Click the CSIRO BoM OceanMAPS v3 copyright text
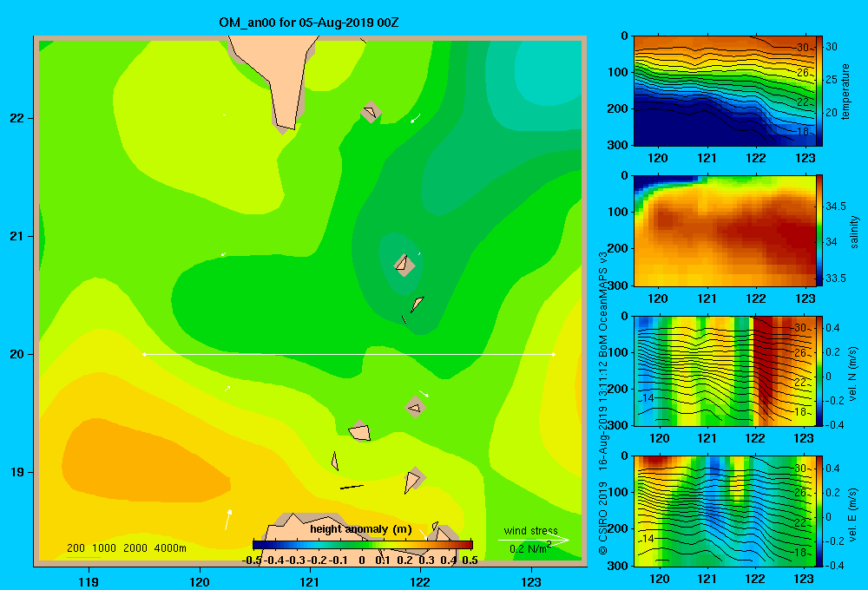The height and width of the screenshot is (590, 868). 603,403
